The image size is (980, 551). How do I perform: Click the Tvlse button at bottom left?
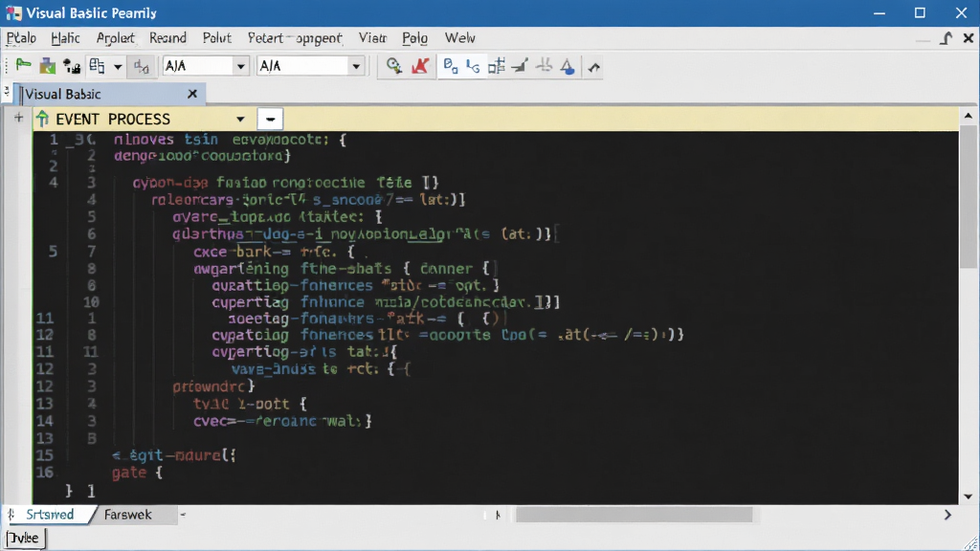23,538
